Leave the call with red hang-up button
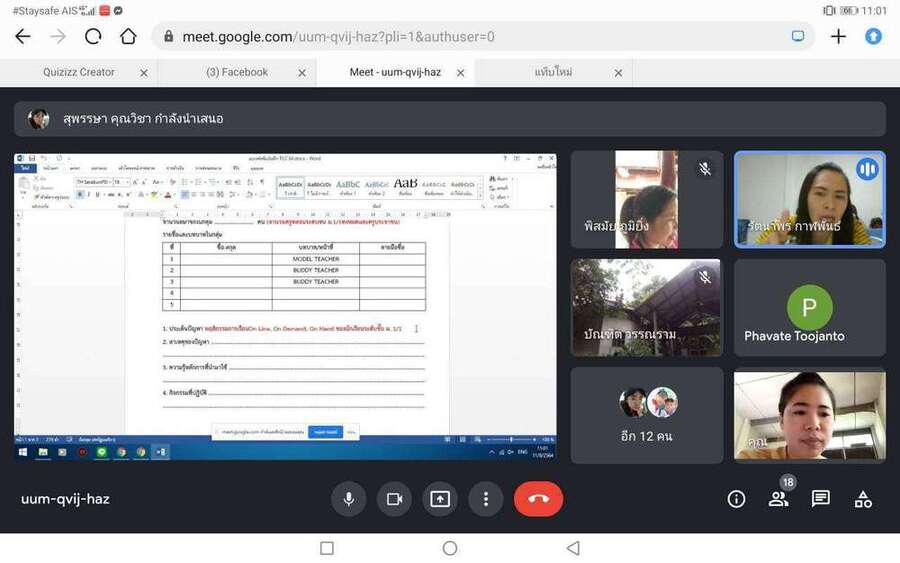 coord(538,499)
